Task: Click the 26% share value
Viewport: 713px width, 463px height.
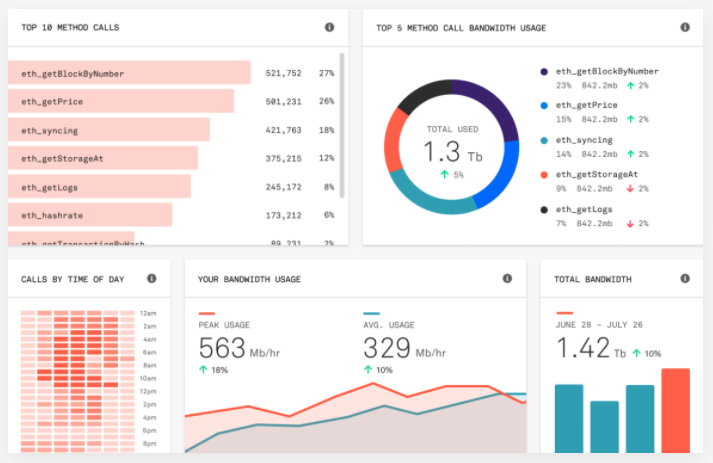Action: [x=326, y=101]
